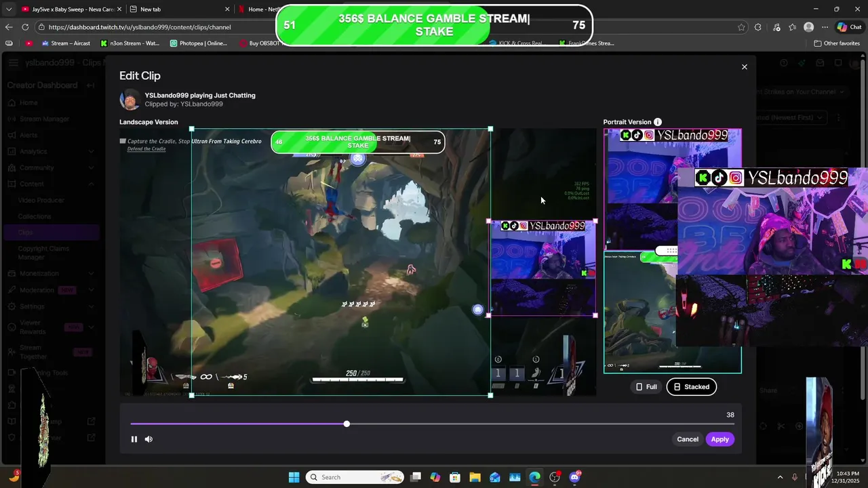Click the browser address bar URL

[x=140, y=27]
